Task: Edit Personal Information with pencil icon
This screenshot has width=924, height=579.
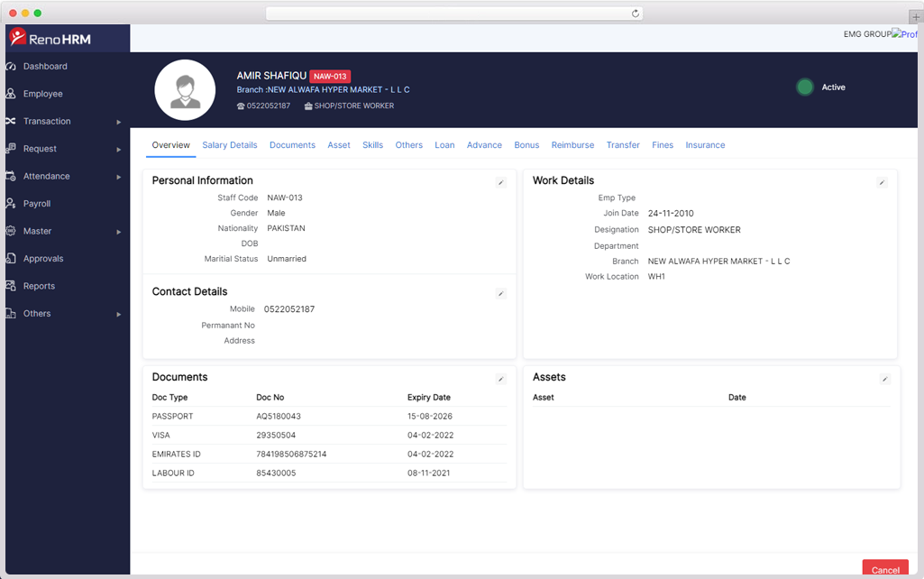Action: (501, 182)
